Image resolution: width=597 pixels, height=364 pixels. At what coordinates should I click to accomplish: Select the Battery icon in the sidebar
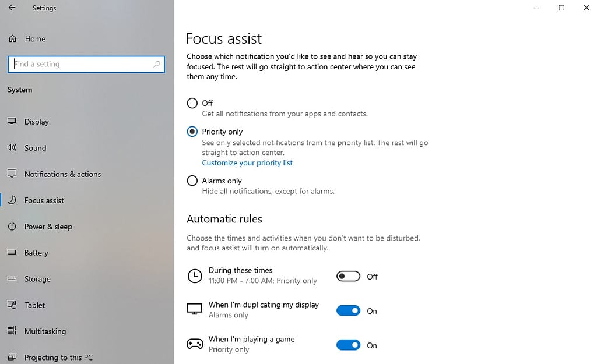[x=12, y=253]
